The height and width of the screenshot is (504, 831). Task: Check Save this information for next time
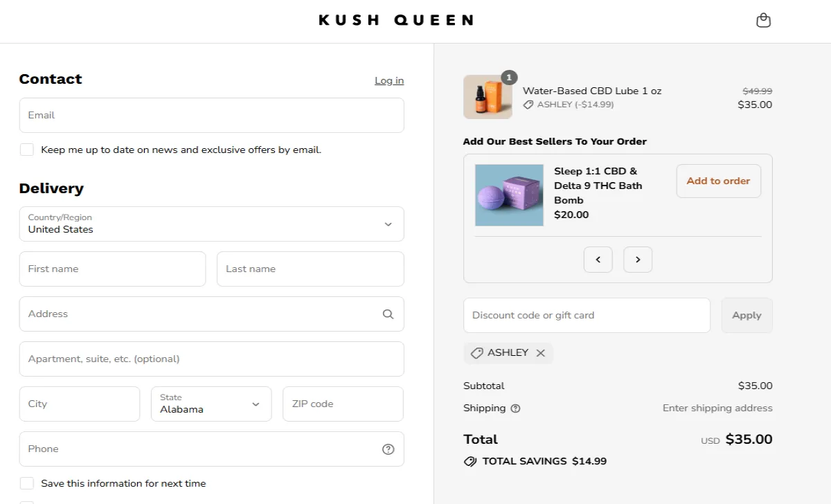pos(26,483)
